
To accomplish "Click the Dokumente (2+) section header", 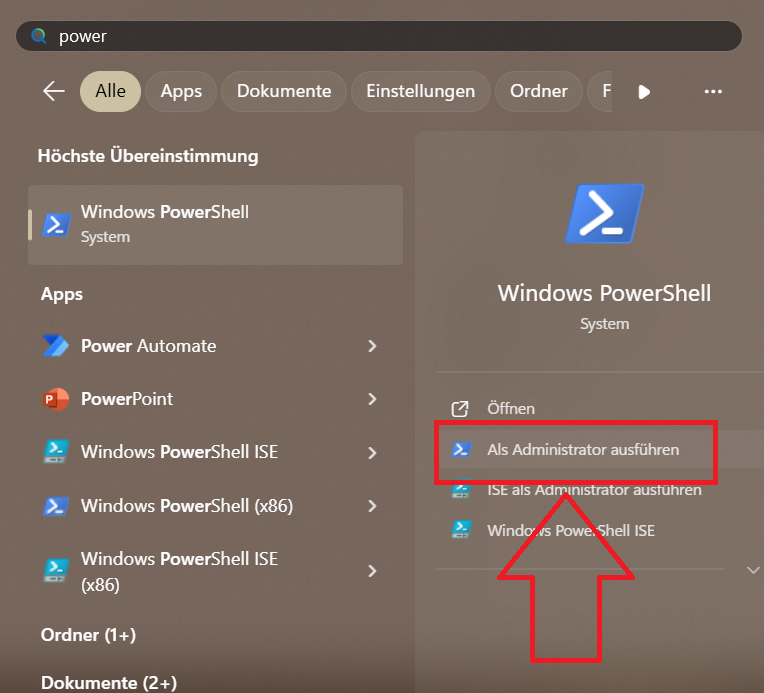I will (x=109, y=683).
